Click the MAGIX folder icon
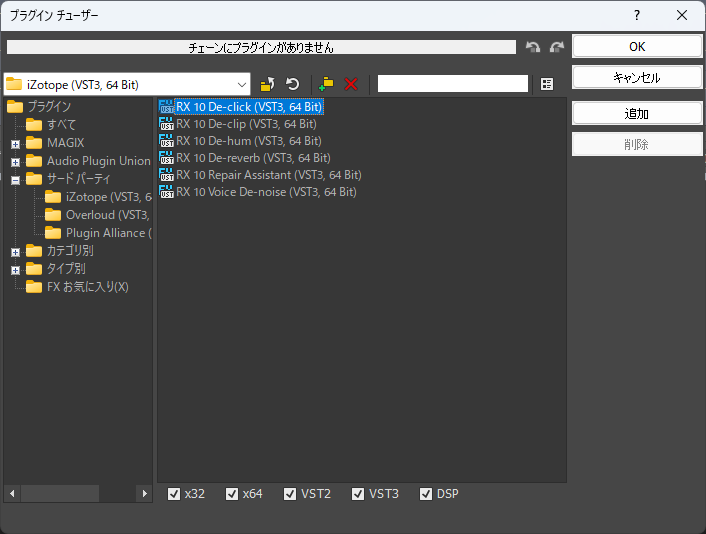 34,143
